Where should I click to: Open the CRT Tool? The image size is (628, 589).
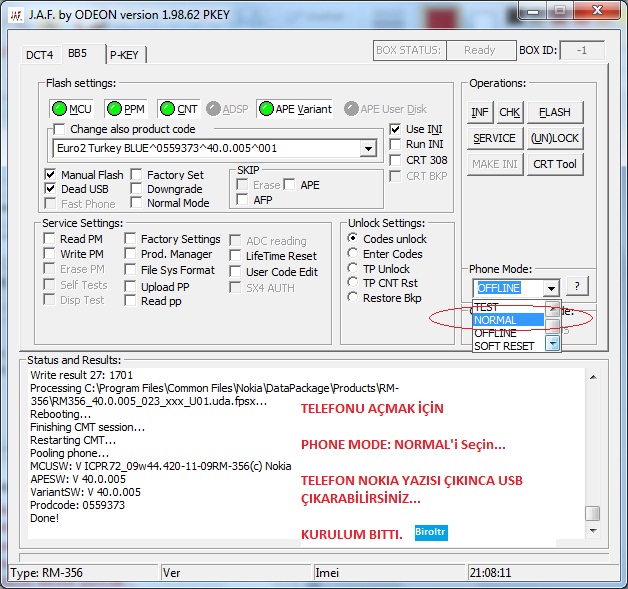[x=555, y=164]
